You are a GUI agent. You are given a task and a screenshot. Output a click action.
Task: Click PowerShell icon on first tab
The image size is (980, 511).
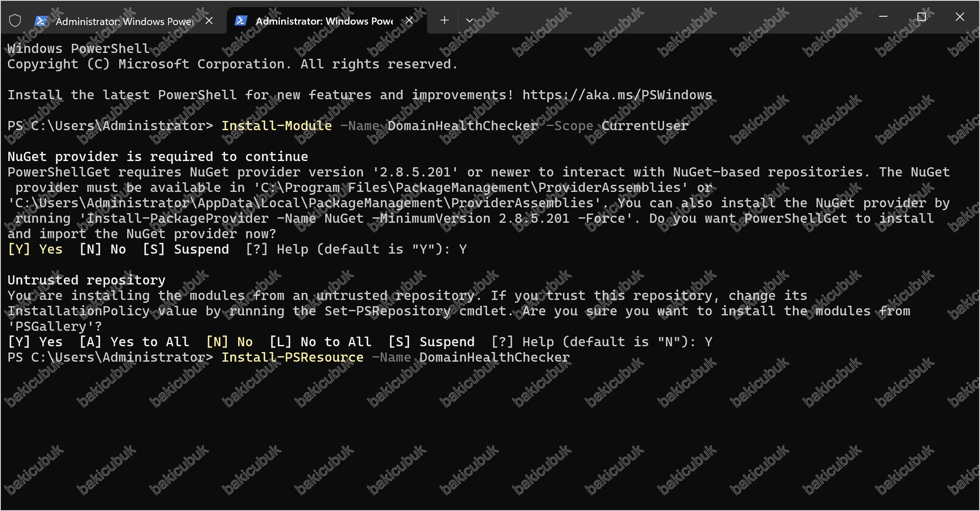coord(41,20)
